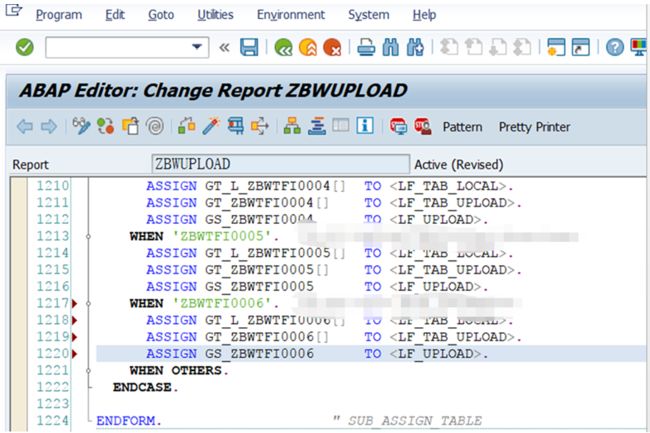Navigate forward with the right arrow icon
This screenshot has width=650, height=433.
[49, 126]
